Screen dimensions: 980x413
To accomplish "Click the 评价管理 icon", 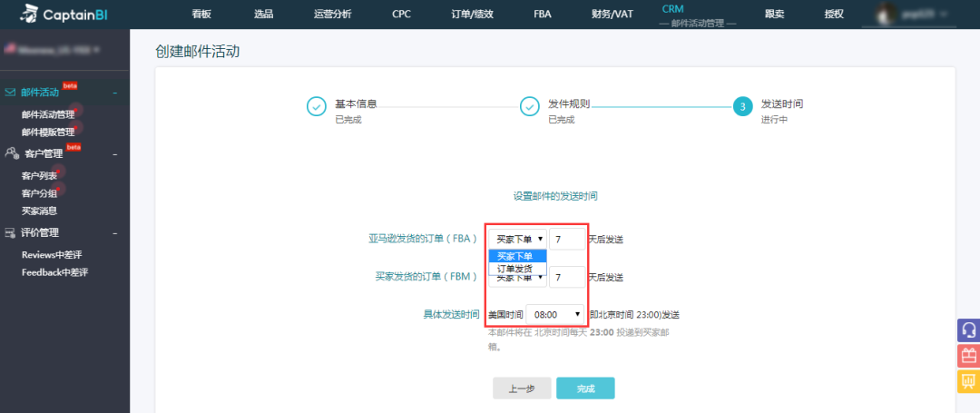I will click(x=10, y=233).
